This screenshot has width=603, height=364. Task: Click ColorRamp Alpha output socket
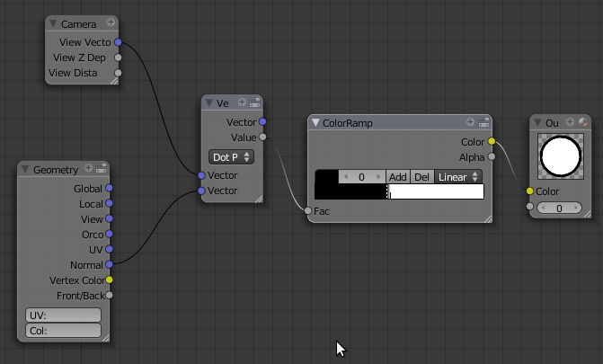[492, 156]
